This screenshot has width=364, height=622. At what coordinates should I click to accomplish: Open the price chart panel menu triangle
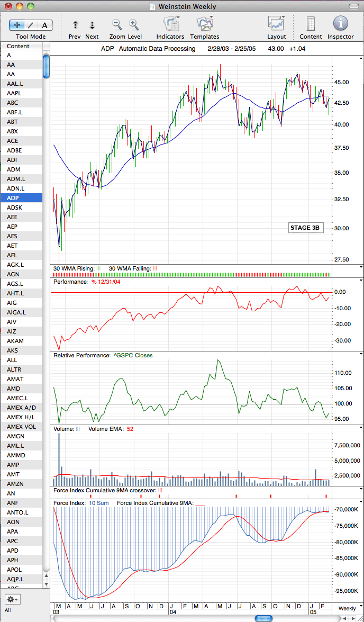(x=361, y=58)
